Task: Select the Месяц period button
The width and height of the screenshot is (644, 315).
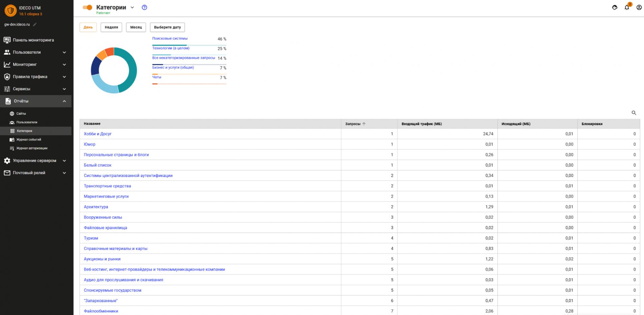Action: pos(136,27)
